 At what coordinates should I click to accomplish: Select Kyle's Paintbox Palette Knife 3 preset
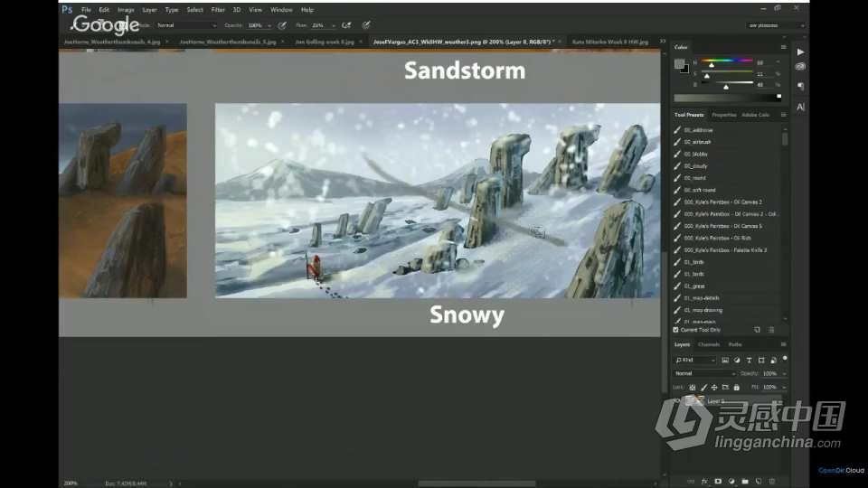coord(726,250)
